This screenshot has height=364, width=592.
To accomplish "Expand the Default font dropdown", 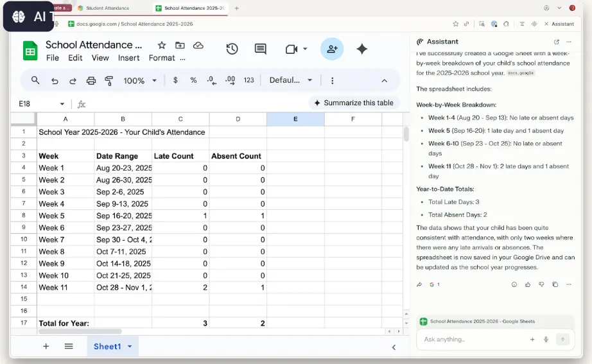I will pyautogui.click(x=292, y=81).
